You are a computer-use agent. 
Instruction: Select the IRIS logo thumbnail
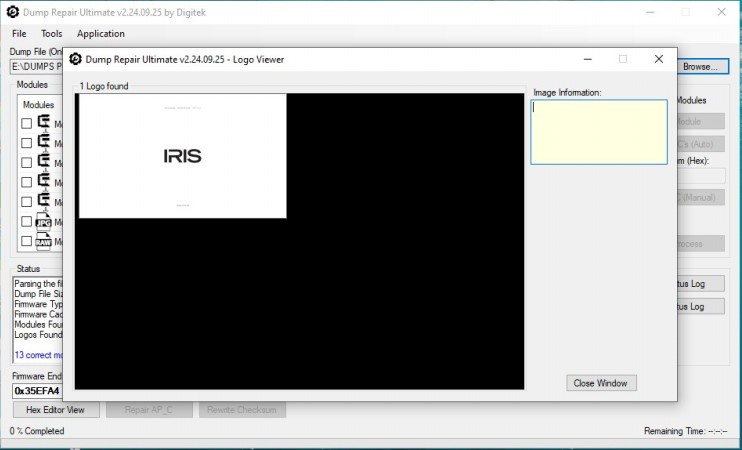(x=183, y=156)
